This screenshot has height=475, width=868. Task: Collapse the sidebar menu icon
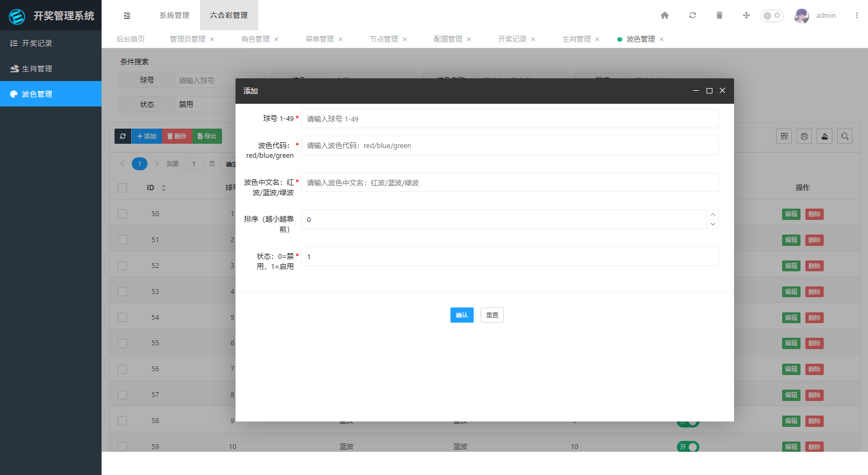[x=127, y=16]
